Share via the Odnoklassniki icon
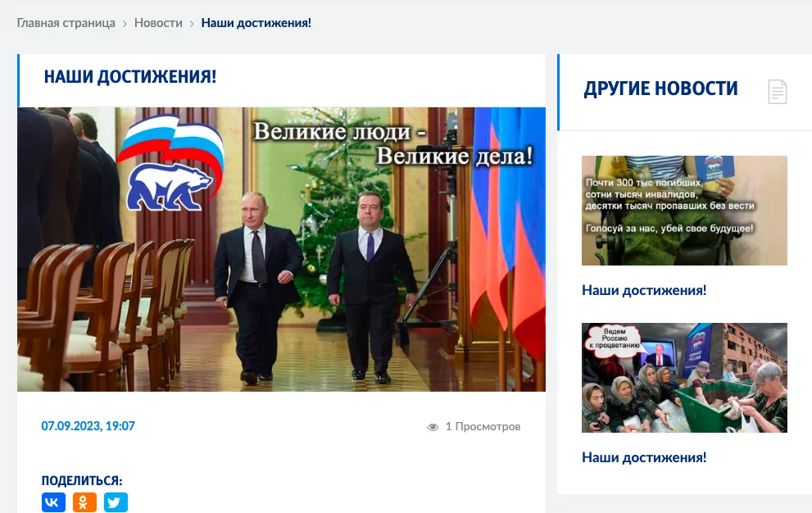This screenshot has height=513, width=812. click(x=84, y=502)
